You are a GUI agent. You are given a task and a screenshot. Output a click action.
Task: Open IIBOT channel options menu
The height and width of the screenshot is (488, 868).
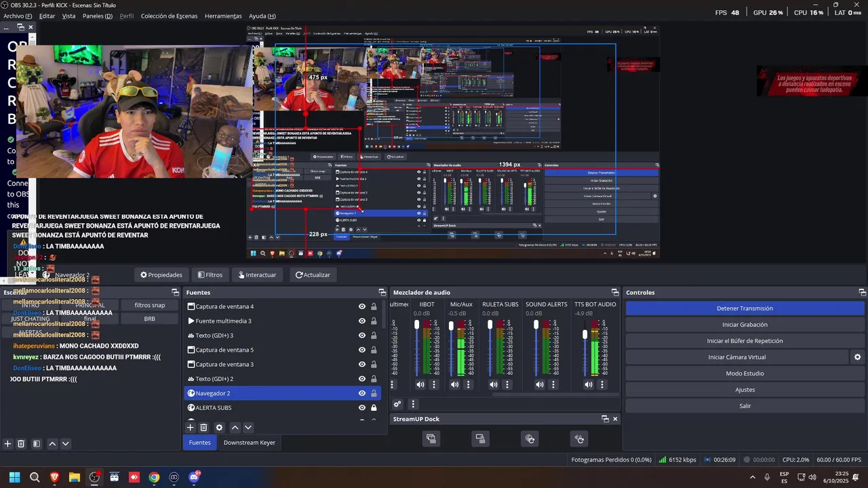point(434,384)
